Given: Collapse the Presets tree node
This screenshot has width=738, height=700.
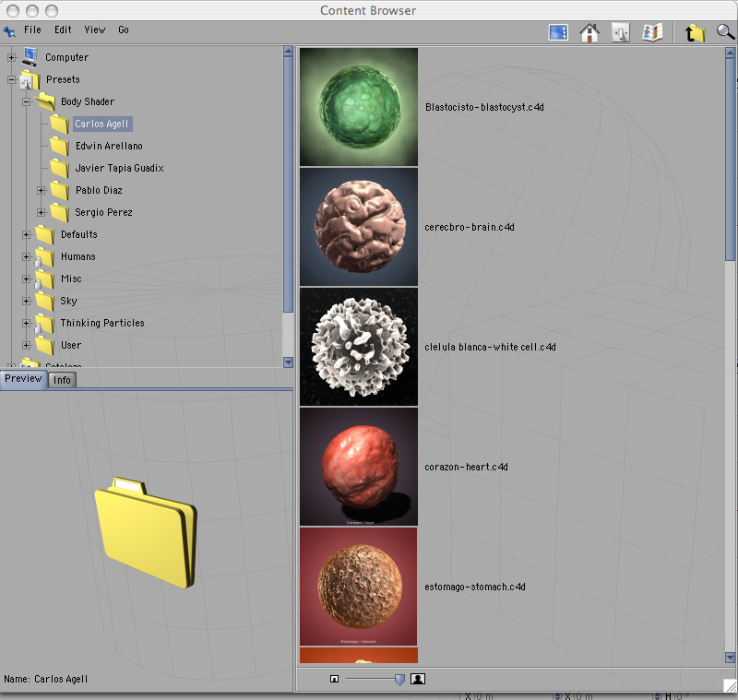Looking at the screenshot, I should 11,79.
